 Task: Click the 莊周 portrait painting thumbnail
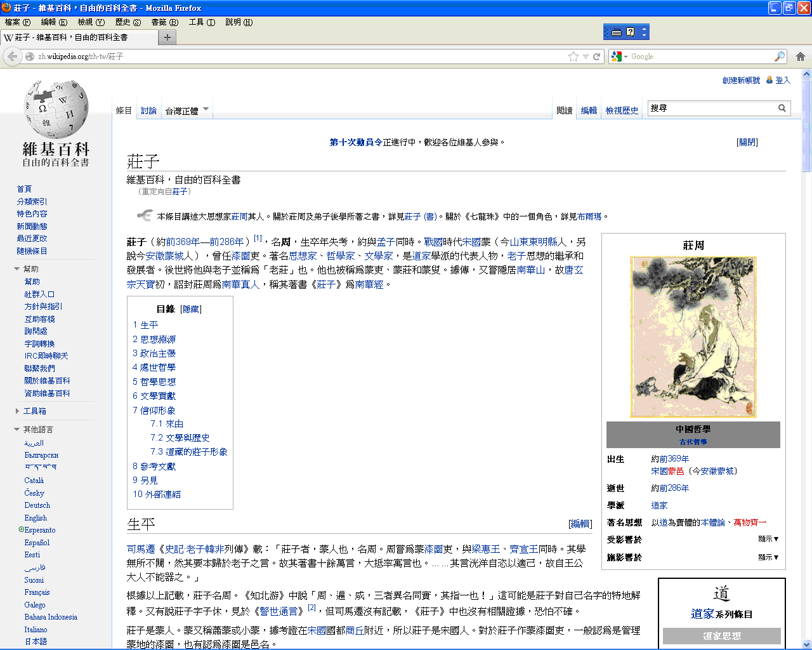coord(693,336)
